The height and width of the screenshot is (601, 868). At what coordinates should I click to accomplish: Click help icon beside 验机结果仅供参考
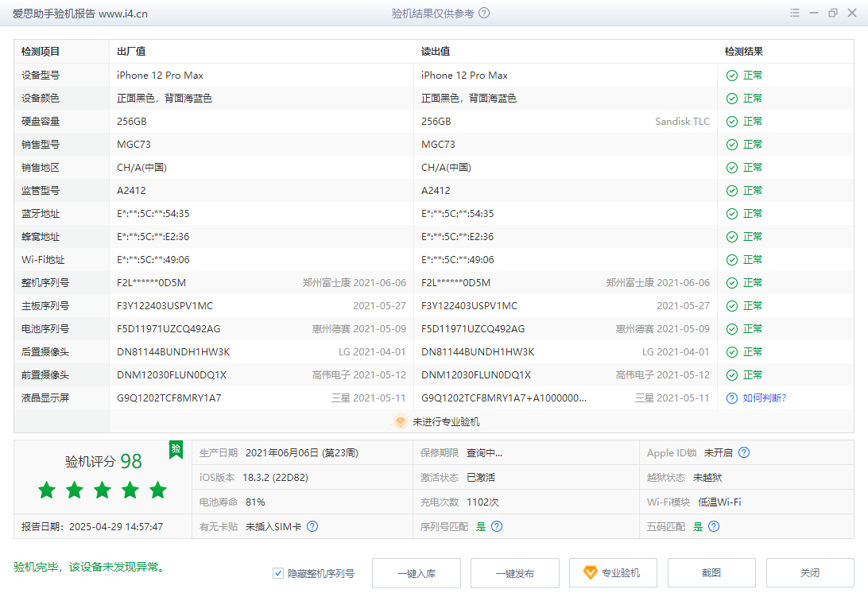tap(484, 13)
